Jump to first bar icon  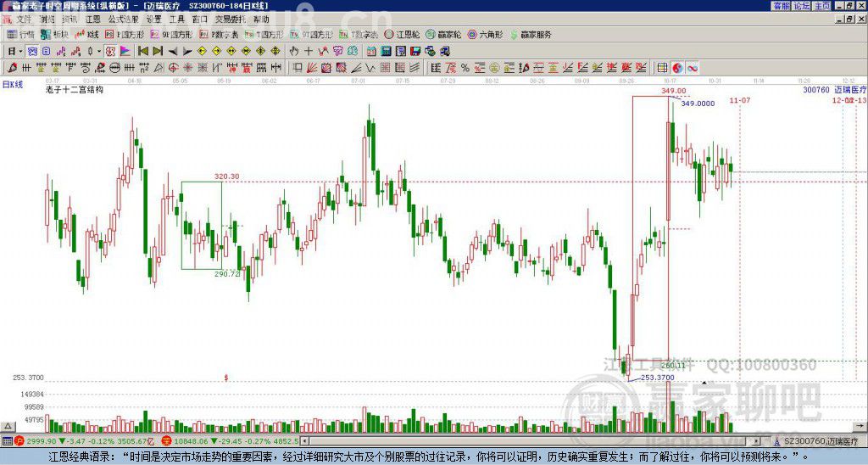tap(142, 52)
